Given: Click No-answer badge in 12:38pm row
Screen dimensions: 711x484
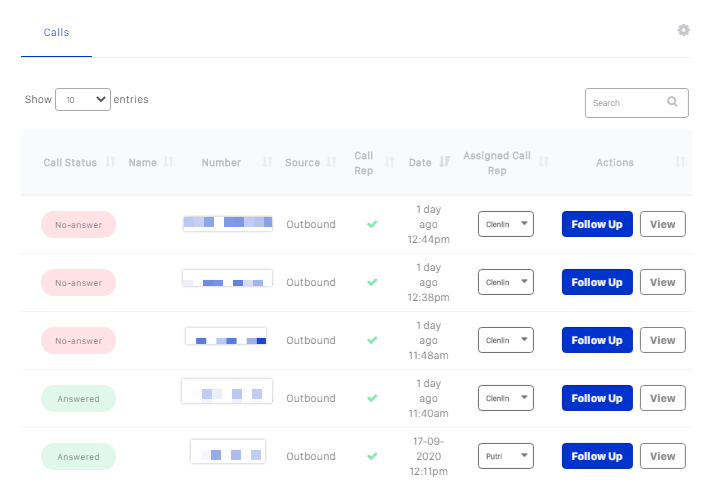Looking at the screenshot, I should click(x=78, y=283).
